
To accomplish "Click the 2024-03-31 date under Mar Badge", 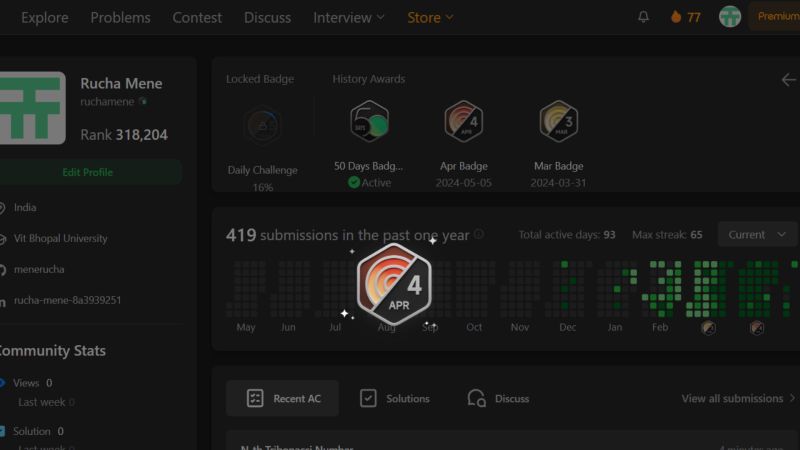I will point(558,183).
